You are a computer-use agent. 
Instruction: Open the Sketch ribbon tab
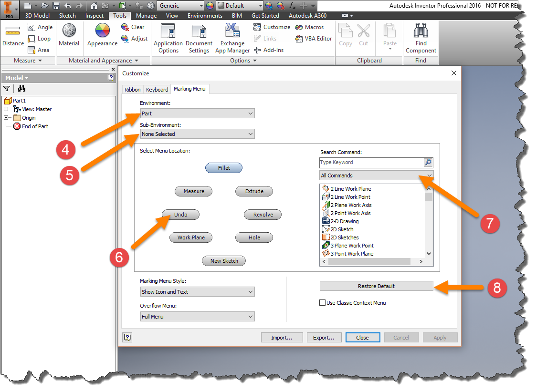67,16
